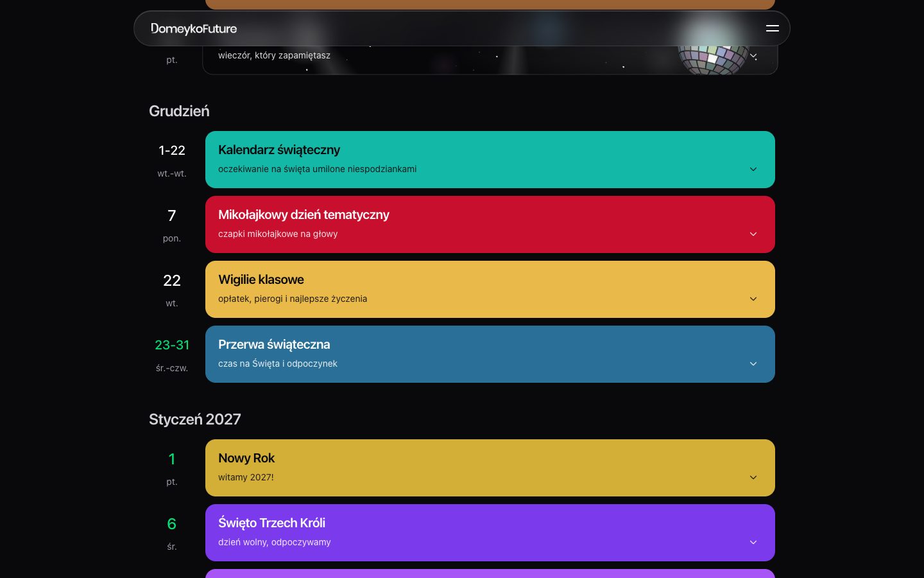The width and height of the screenshot is (924, 578).
Task: Click 'wieczór, który zapamiętasz' description
Action: coord(274,55)
